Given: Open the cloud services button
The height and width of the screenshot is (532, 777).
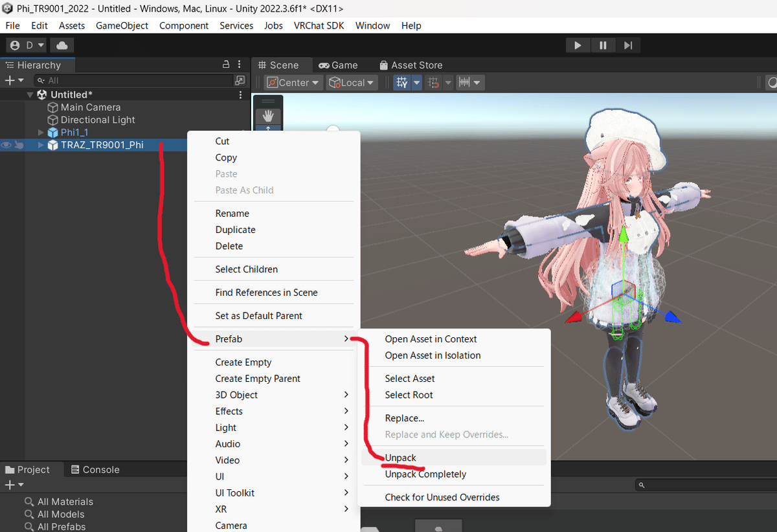Looking at the screenshot, I should [62, 45].
